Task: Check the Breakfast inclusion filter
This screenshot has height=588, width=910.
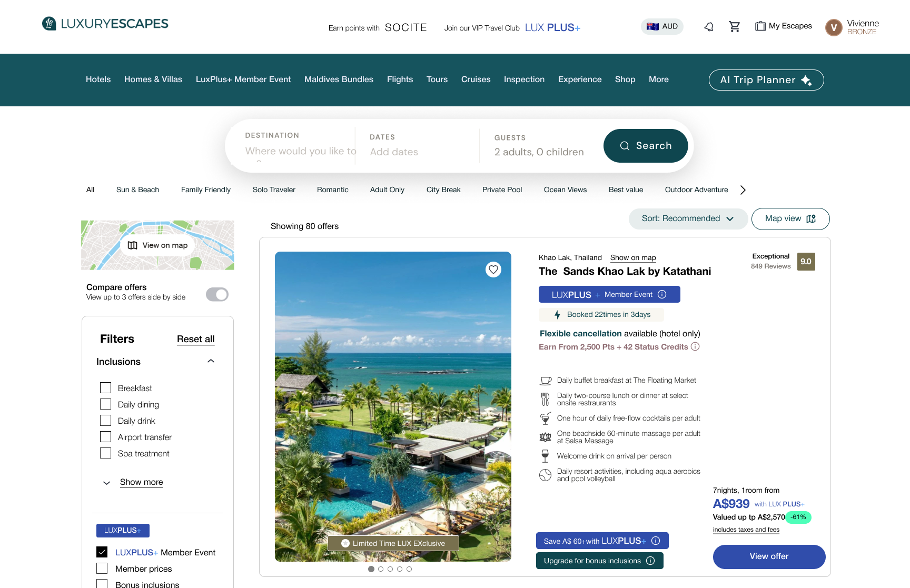Action: point(105,388)
